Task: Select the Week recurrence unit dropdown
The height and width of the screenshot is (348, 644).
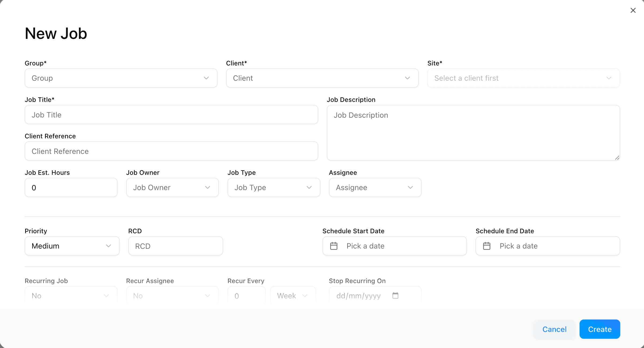Action: click(x=293, y=296)
